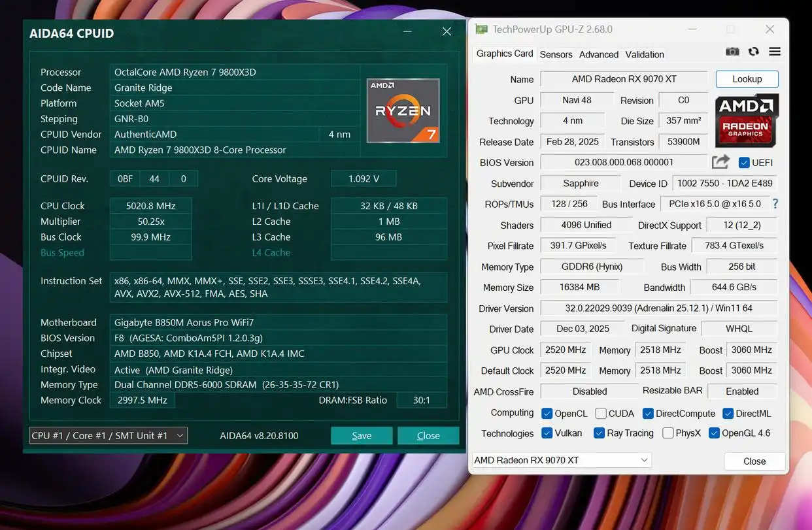Switch to the Advanced tab
Screen dimensions: 812x530
[x=598, y=54]
